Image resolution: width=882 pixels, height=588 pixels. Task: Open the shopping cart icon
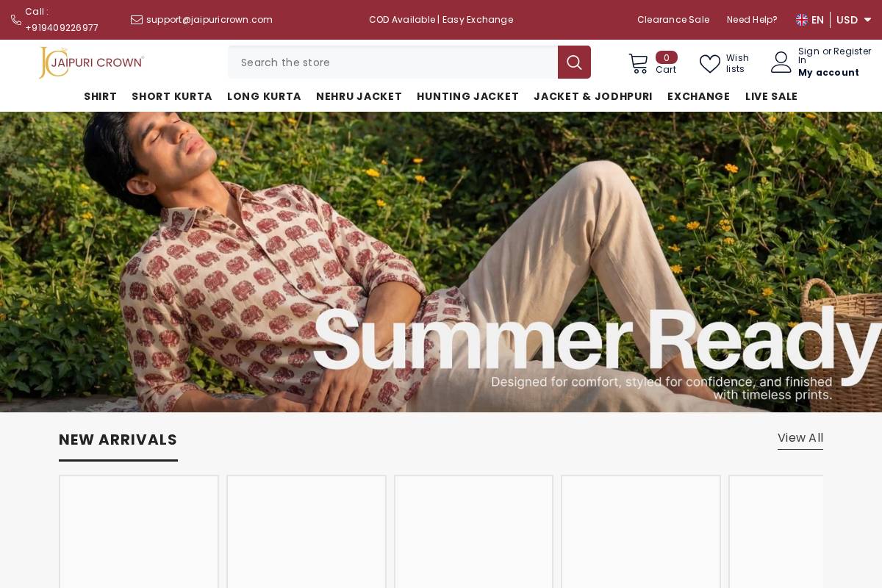[638, 63]
